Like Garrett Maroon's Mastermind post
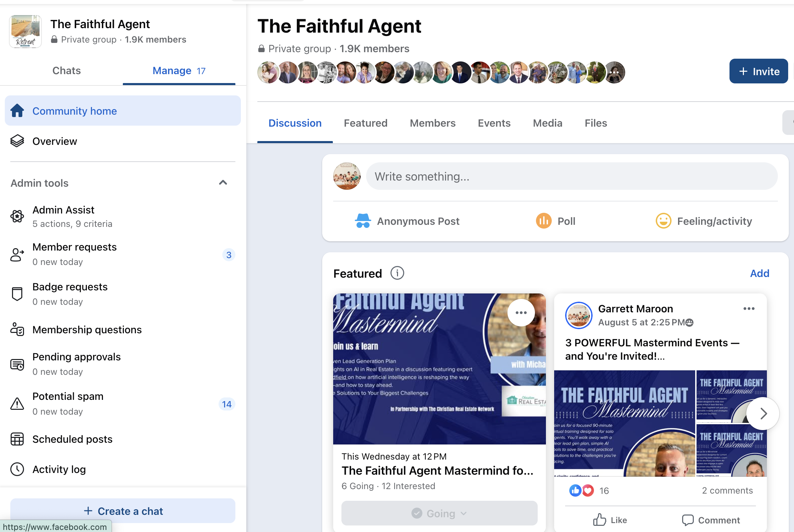This screenshot has height=532, width=794. pos(610,520)
